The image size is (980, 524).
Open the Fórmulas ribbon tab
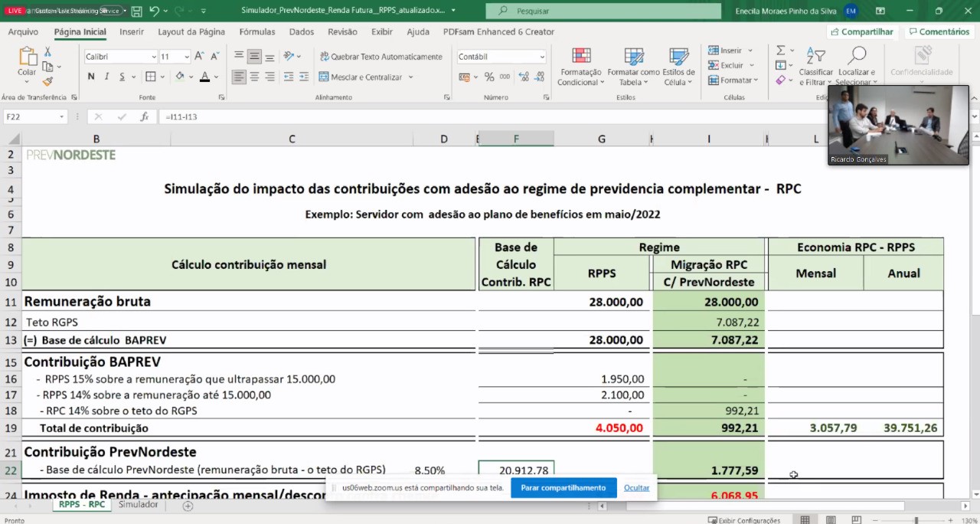(257, 31)
